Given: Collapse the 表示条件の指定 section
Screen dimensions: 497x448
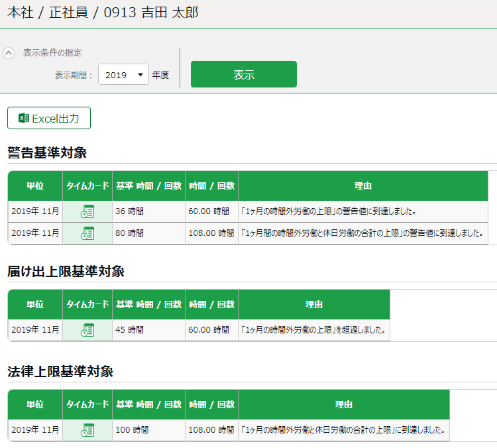Looking at the screenshot, I should pyautogui.click(x=9, y=53).
